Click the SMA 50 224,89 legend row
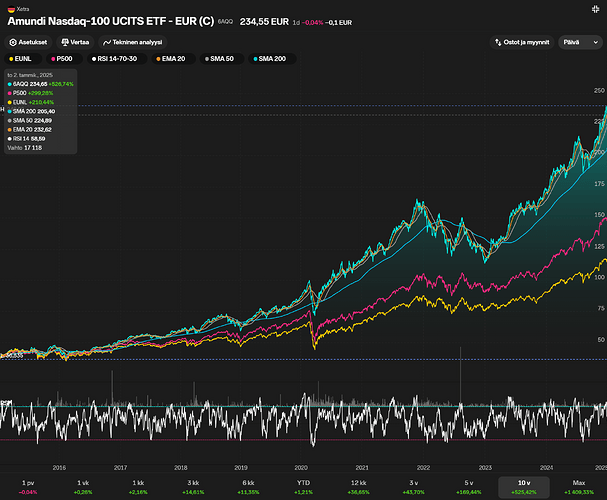 (29, 120)
